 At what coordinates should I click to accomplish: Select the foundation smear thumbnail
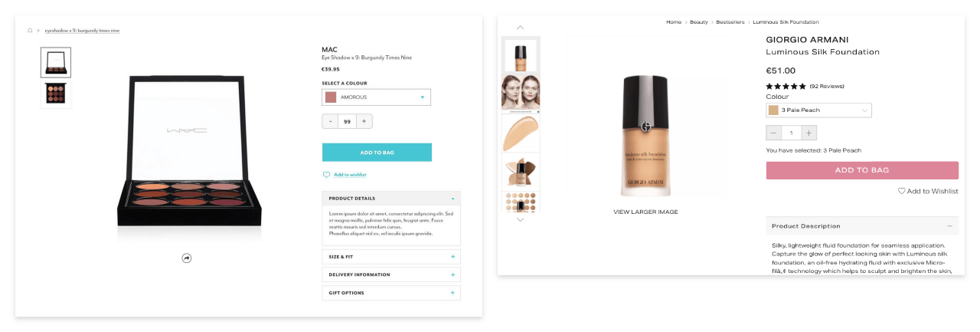click(521, 133)
